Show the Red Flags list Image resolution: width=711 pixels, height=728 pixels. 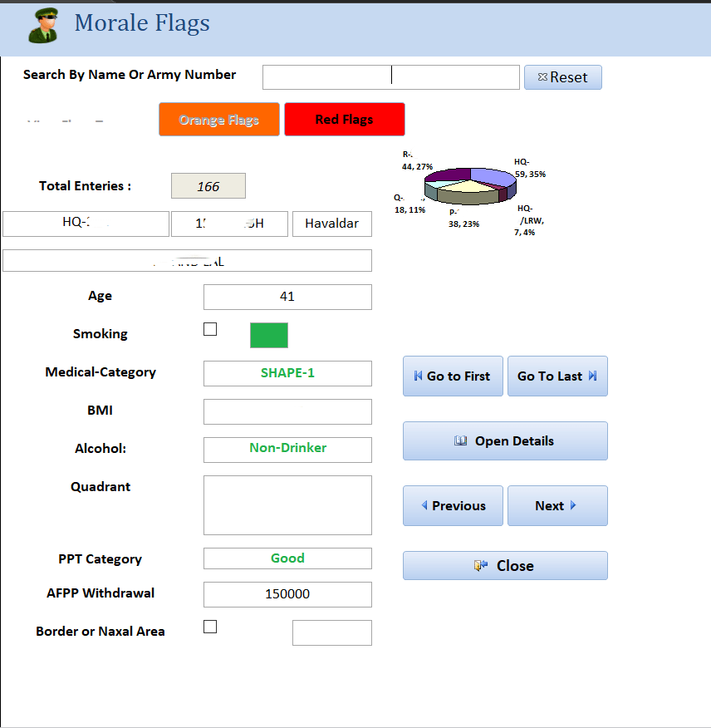[x=344, y=120]
